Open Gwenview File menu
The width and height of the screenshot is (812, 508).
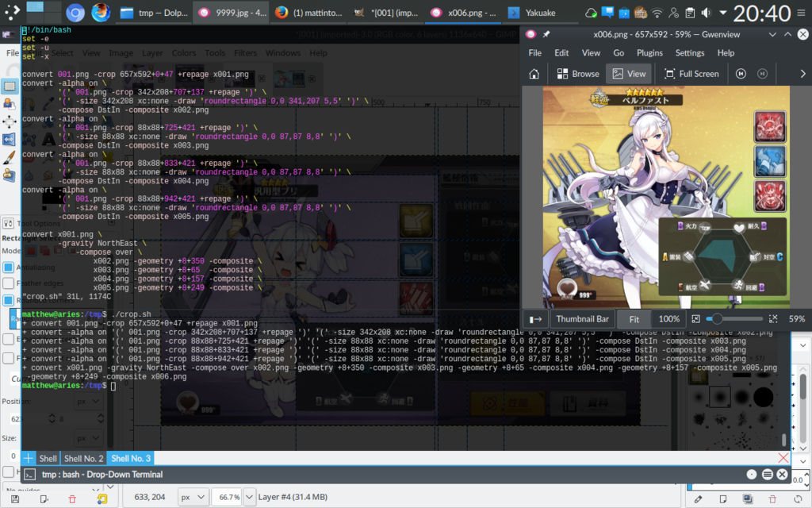coord(535,53)
